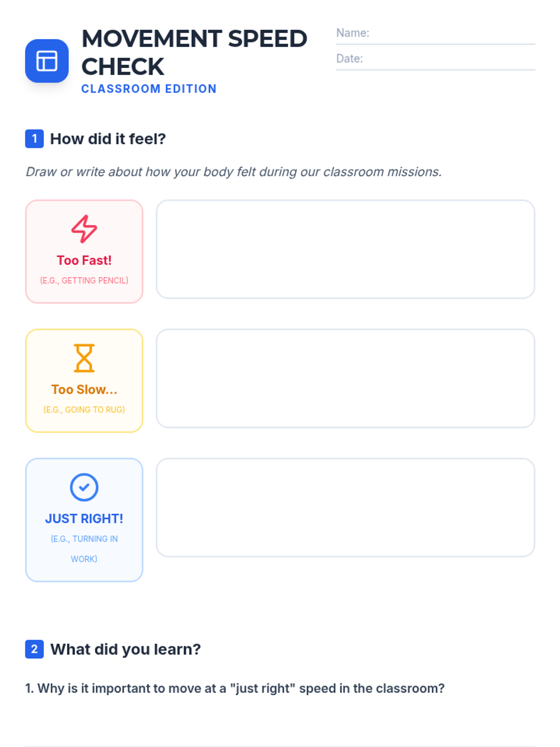Click the Movement Speed Check title
The width and height of the screenshot is (560, 747).
[194, 52]
